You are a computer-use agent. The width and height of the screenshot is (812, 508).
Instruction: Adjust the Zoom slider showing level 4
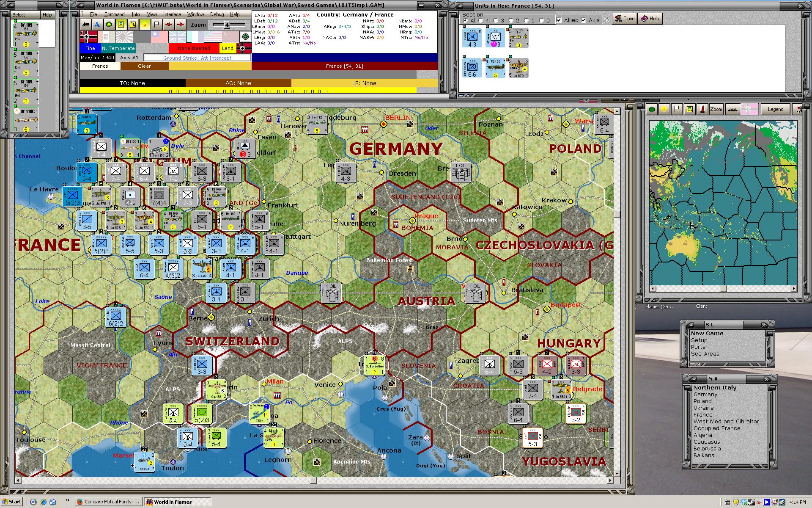coord(227,25)
